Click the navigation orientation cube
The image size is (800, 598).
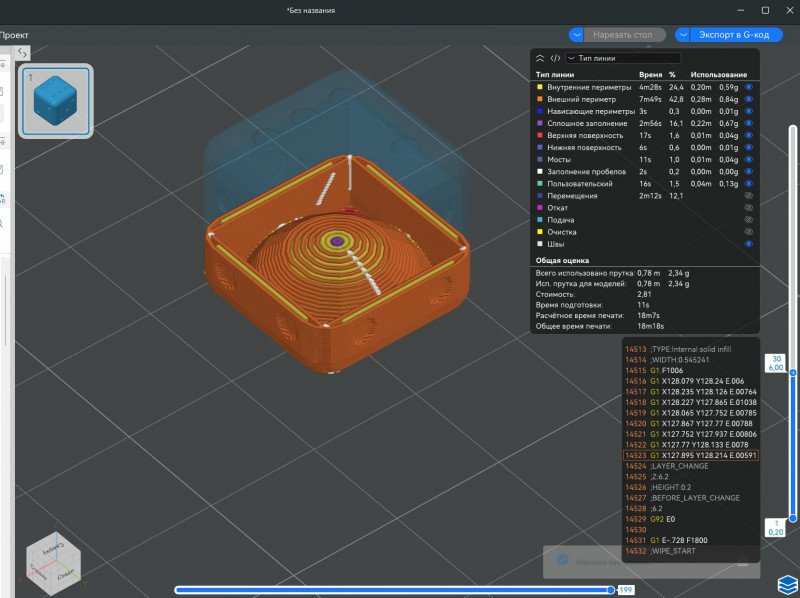pos(54,561)
